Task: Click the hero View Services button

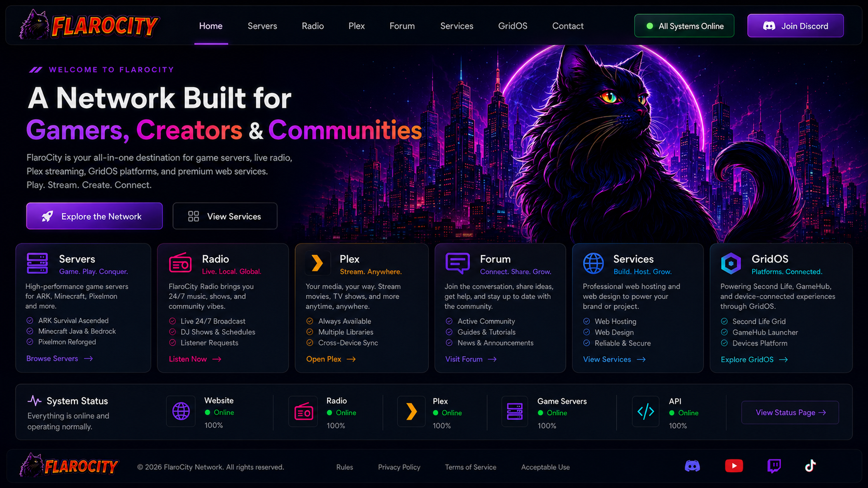Action: tap(225, 216)
